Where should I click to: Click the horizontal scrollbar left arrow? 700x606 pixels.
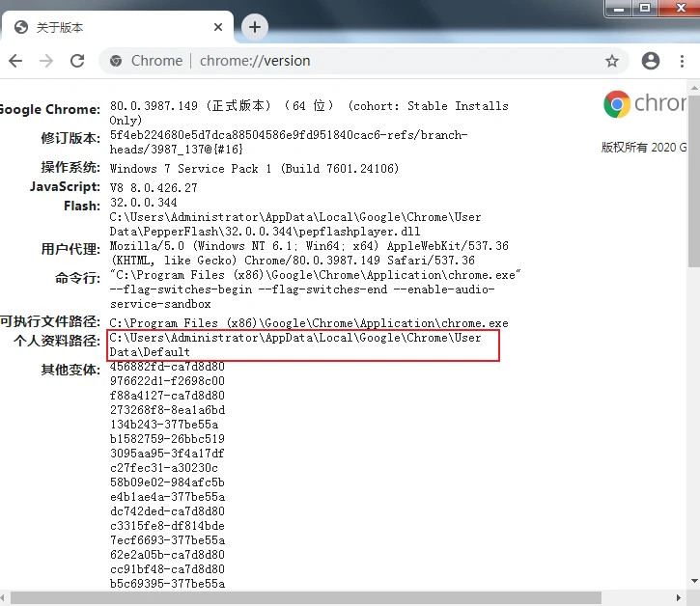(x=3, y=597)
